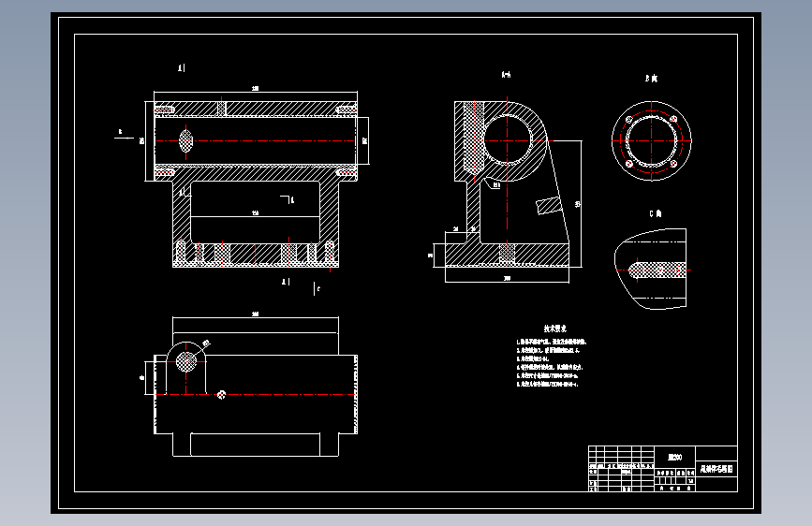Image resolution: width=812 pixels, height=526 pixels.
Task: Select bore diameter dimension right of front view
Action: tap(364, 140)
